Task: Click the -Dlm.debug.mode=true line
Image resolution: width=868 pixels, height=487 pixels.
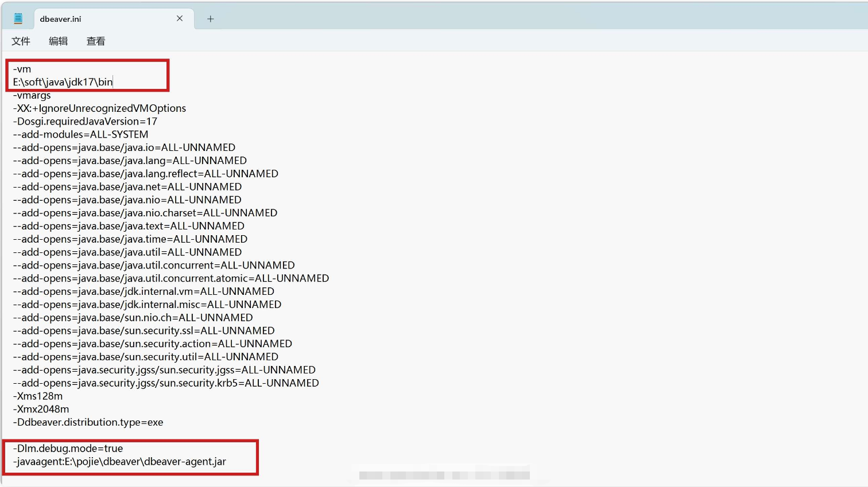Action: click(x=68, y=449)
